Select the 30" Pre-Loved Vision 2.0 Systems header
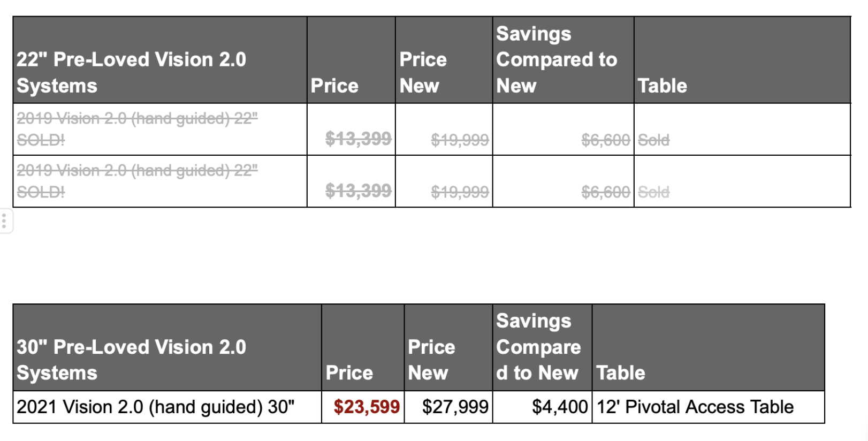868x441 pixels. [x=167, y=347]
